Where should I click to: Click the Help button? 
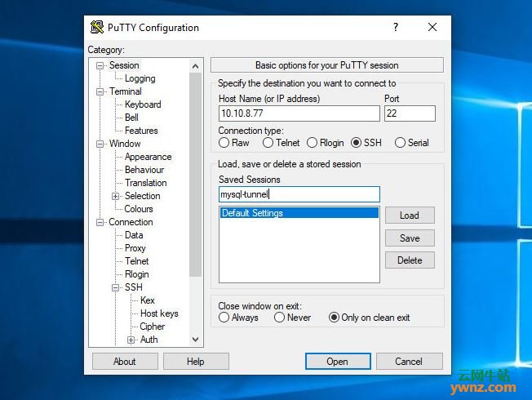coord(196,362)
